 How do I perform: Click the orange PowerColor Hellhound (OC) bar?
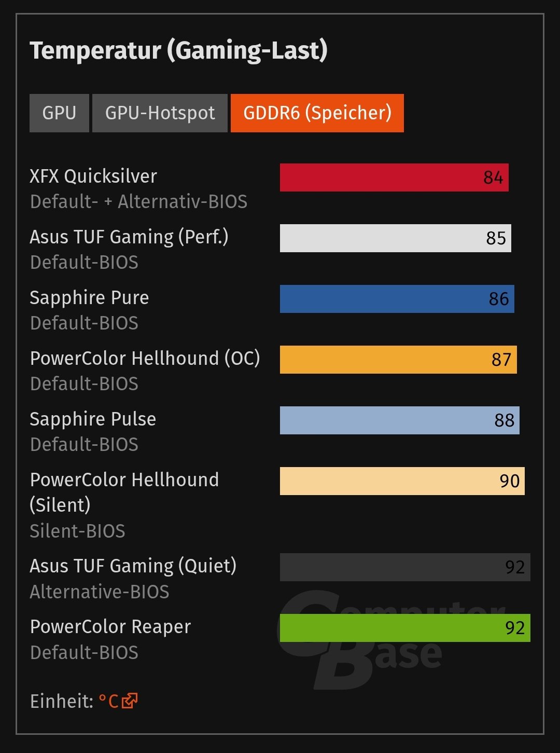click(x=398, y=360)
